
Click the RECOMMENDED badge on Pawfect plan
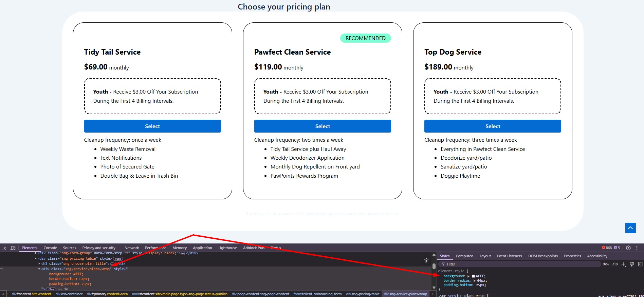pyautogui.click(x=366, y=38)
